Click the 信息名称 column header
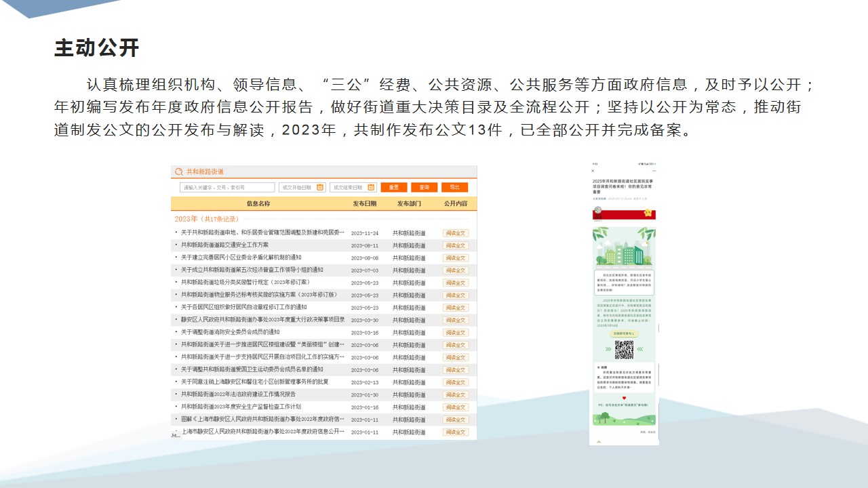The image size is (868, 488). pos(258,203)
